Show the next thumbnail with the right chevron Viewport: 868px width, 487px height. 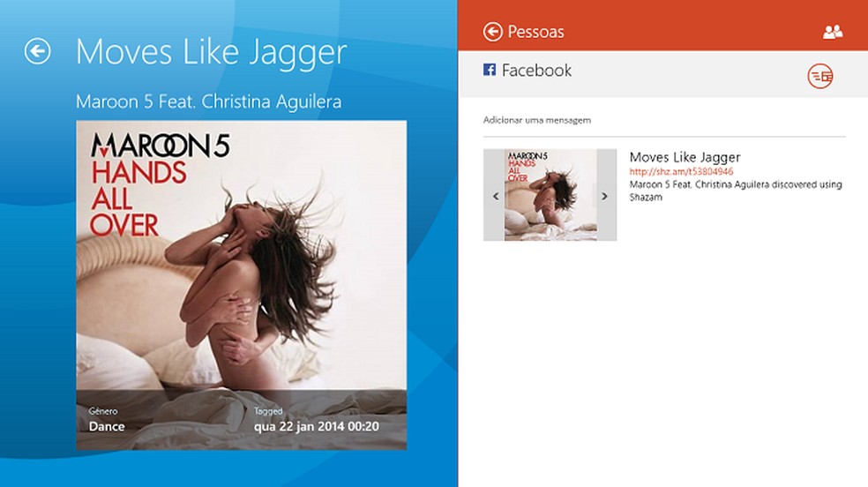pos(604,196)
